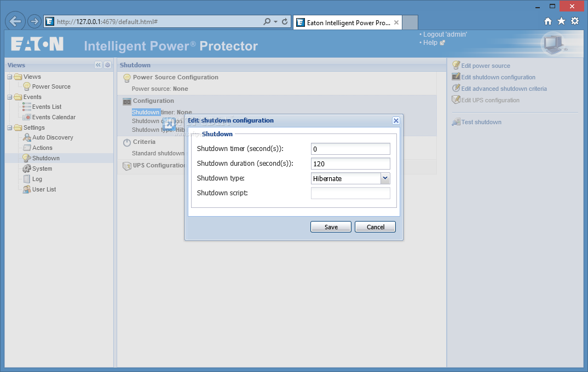Click the Actions icon in tree

27,148
